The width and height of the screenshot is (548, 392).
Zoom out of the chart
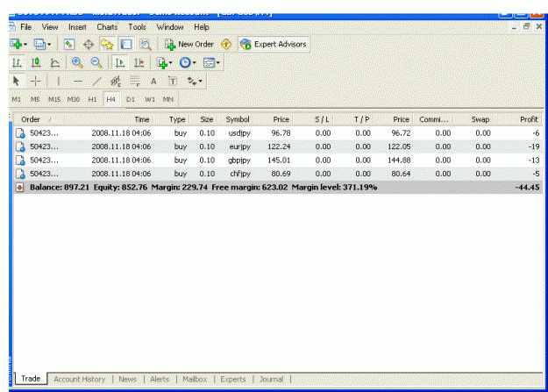click(96, 62)
